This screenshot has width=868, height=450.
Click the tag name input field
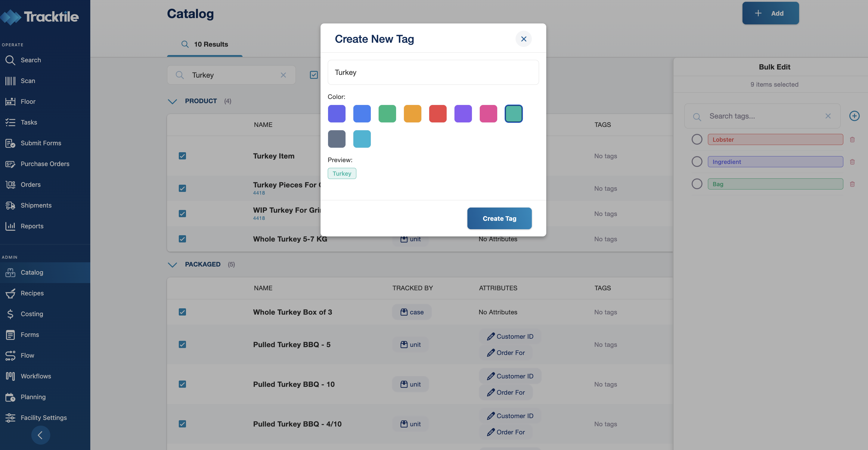tap(433, 72)
